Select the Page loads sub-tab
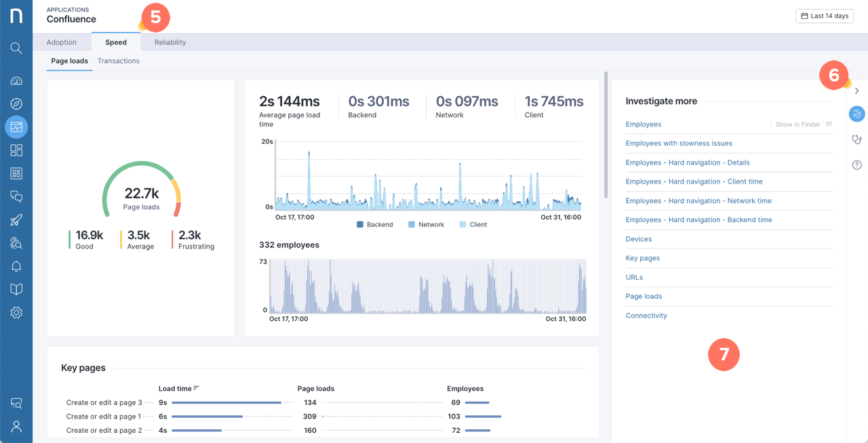The width and height of the screenshot is (868, 443). (70, 61)
